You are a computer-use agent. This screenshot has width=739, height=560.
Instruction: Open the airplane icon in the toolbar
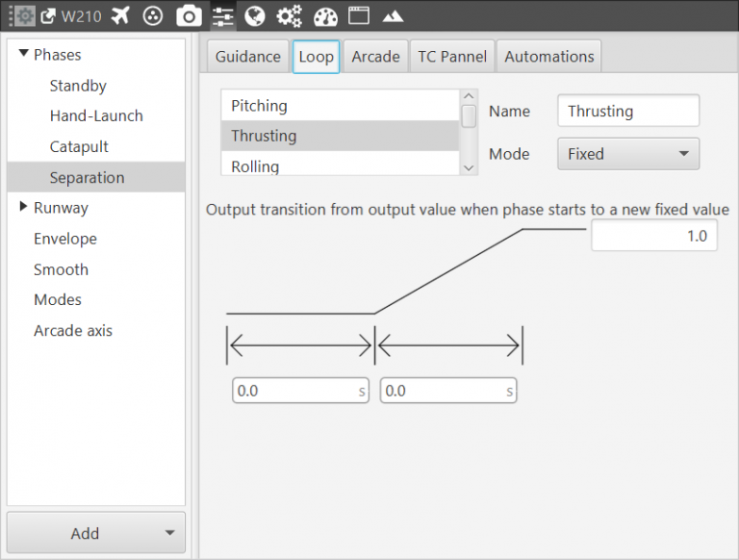click(x=120, y=16)
